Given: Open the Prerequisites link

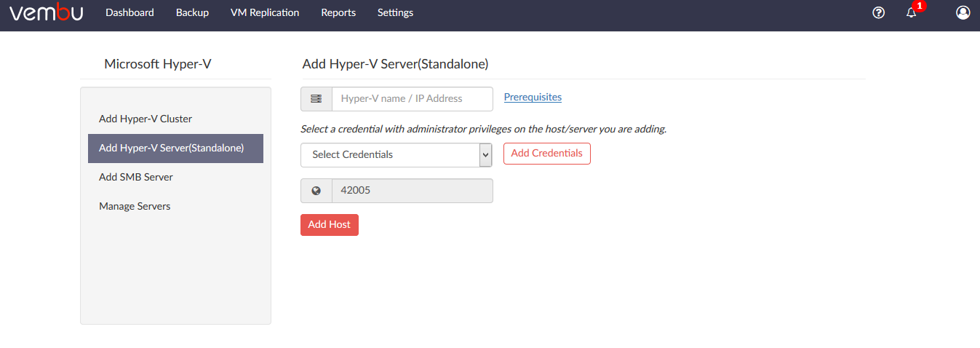Looking at the screenshot, I should click(533, 97).
